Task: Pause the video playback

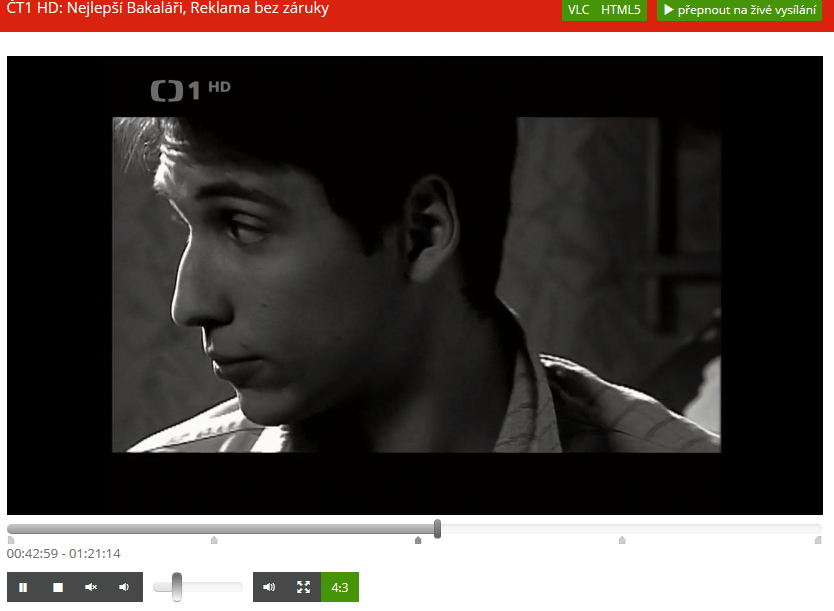Action: (x=23, y=587)
